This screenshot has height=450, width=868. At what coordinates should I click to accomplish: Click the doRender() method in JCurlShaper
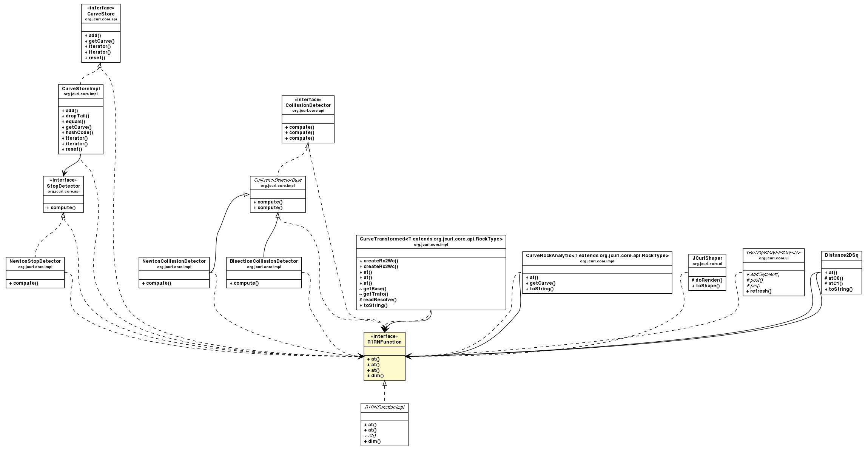(x=706, y=280)
